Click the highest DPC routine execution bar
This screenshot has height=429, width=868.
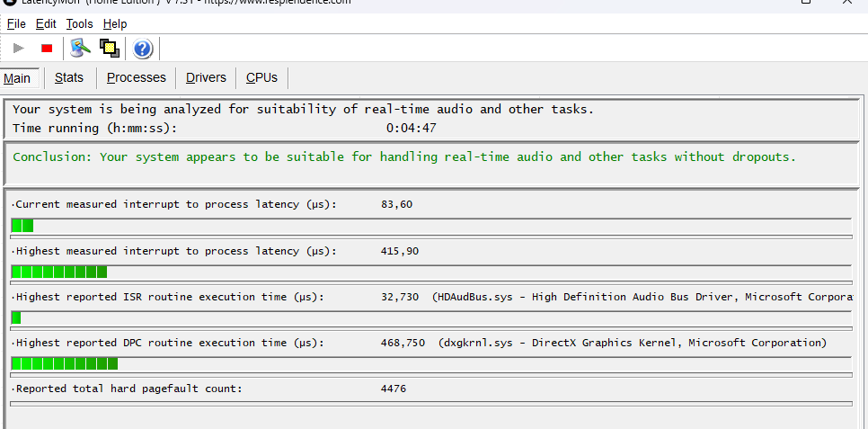65,363
